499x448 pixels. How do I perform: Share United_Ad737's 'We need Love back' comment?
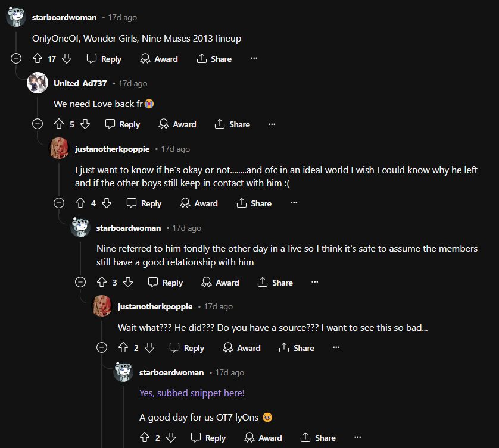[x=232, y=124]
